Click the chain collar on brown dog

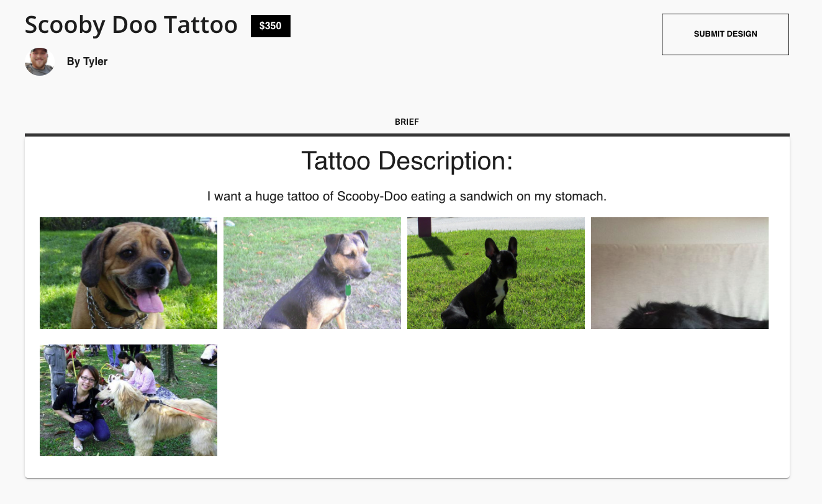102,310
